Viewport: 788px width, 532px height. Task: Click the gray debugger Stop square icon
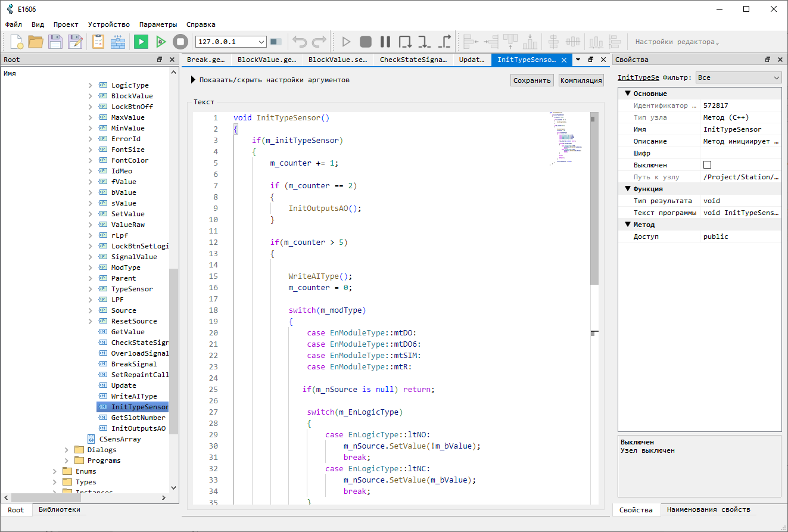coord(366,42)
